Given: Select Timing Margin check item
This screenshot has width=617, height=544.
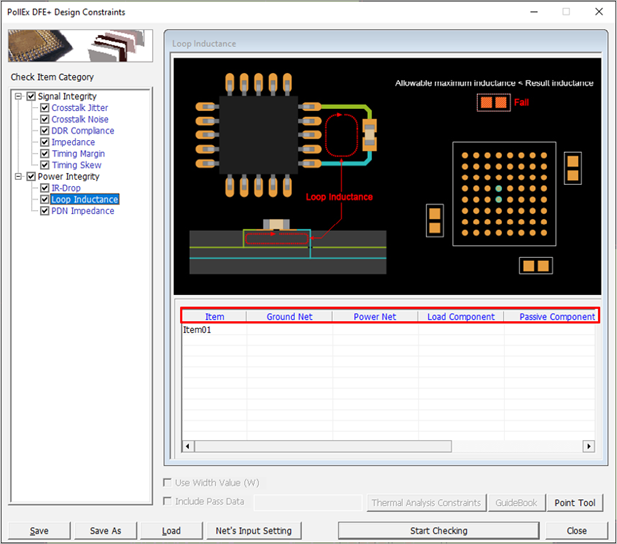Looking at the screenshot, I should (77, 154).
